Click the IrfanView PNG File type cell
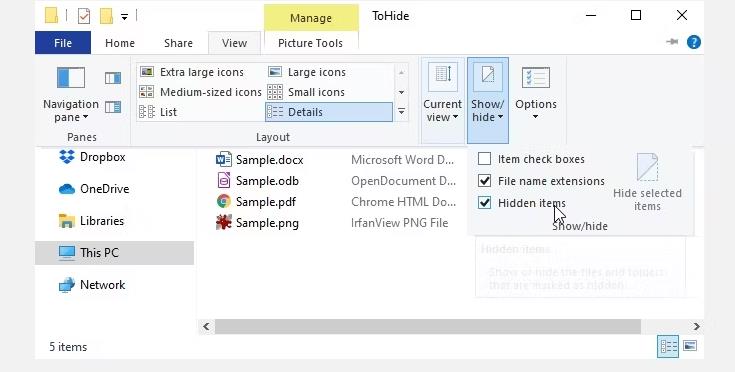The width and height of the screenshot is (735, 372). tap(399, 223)
